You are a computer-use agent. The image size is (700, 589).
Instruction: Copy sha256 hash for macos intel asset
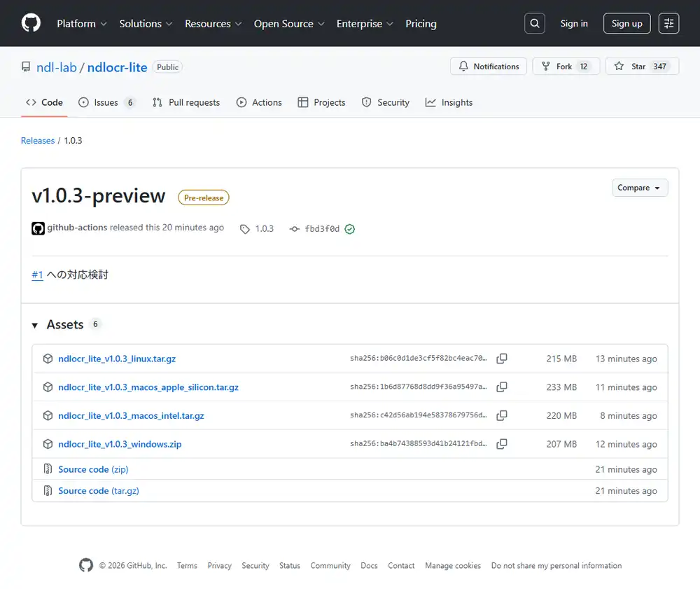point(501,415)
